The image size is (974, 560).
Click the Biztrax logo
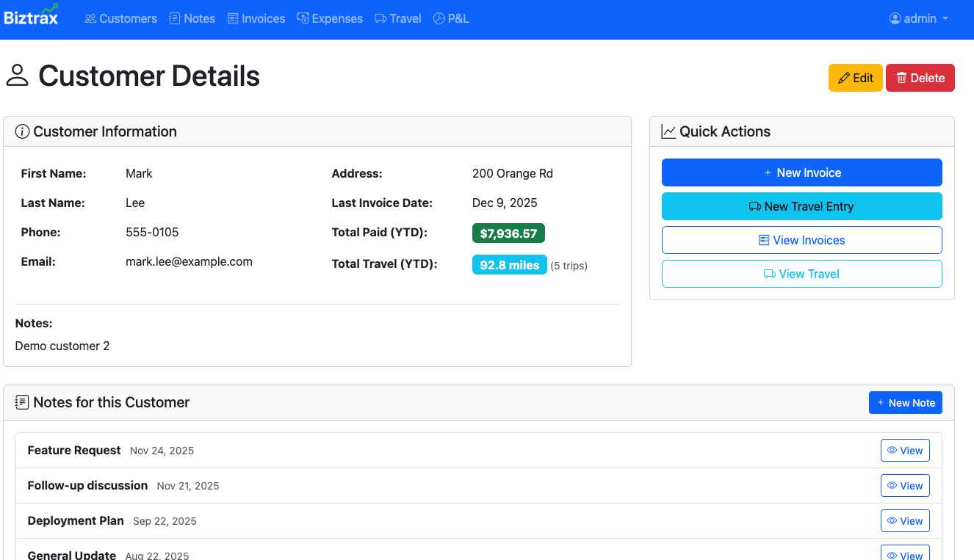tap(32, 18)
